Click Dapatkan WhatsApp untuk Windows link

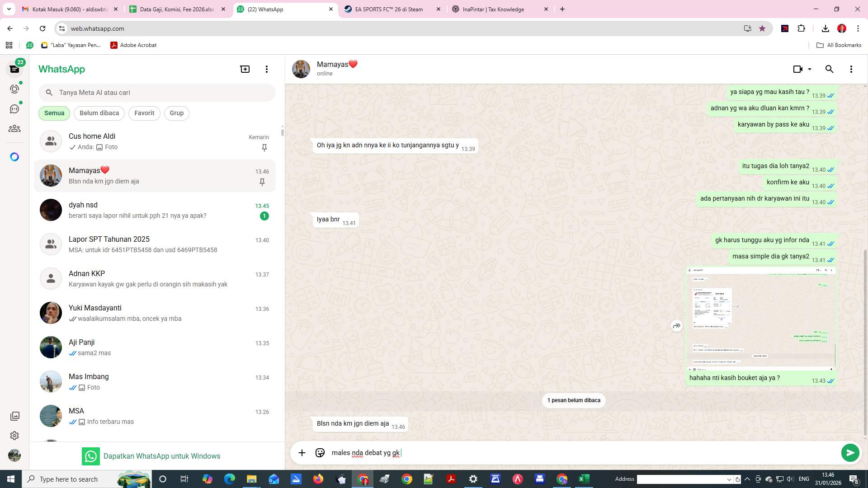[161, 456]
